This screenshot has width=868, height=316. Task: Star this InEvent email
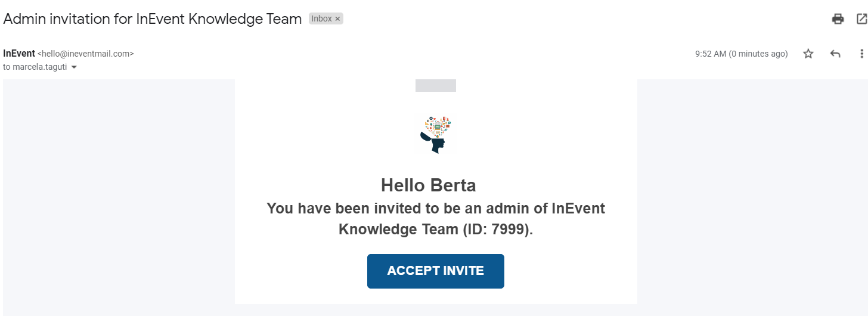[x=808, y=54]
